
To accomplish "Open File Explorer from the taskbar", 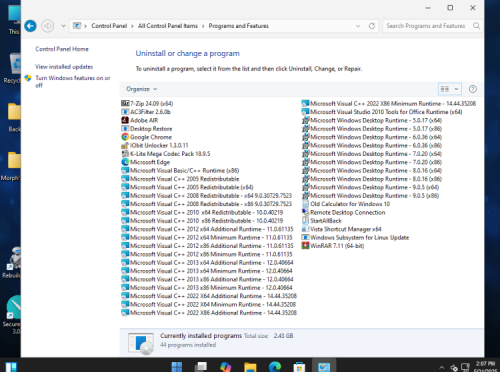I will pos(250,367).
